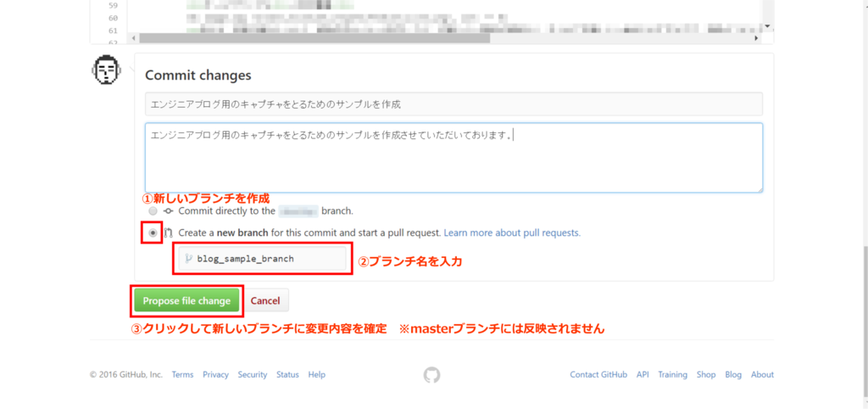Click the green 'Propose file change' button
Viewport: 868px width, 409px height.
click(x=186, y=301)
